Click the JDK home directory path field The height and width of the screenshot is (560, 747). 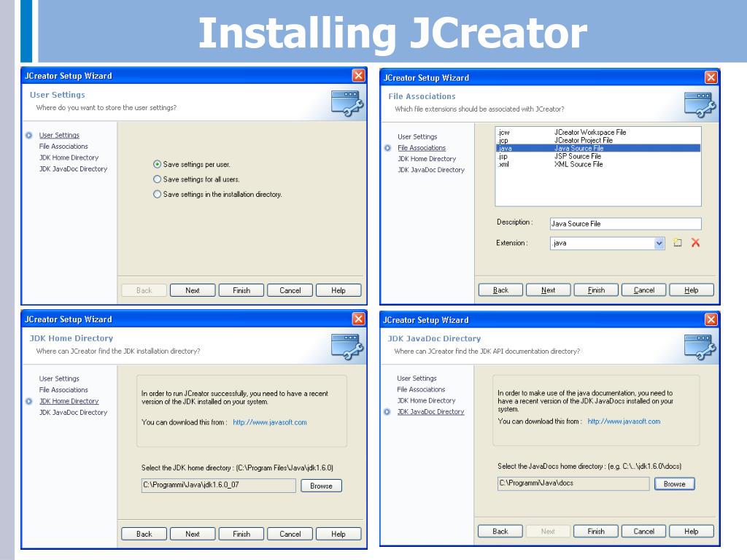[x=219, y=485]
